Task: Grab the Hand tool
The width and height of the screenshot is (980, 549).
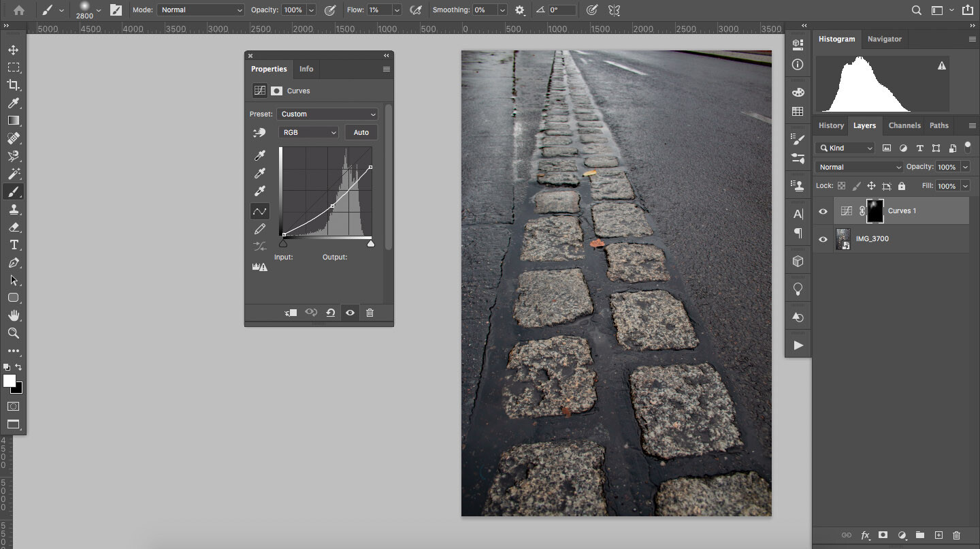Action: (14, 315)
